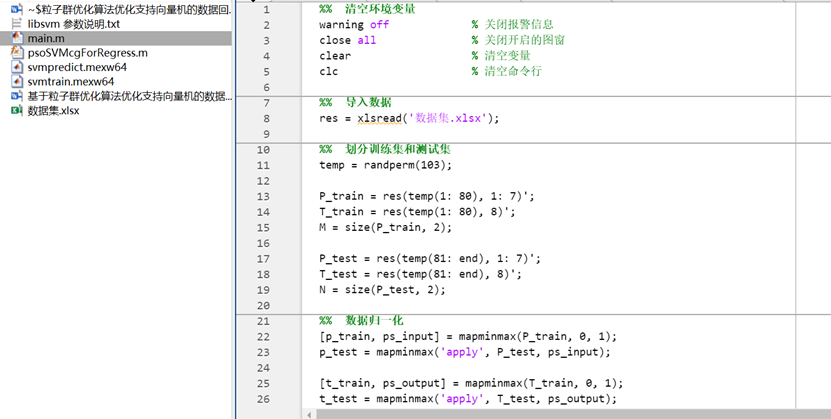This screenshot has height=419, width=831.
Task: Click line number 6 in the gutter
Action: [267, 87]
